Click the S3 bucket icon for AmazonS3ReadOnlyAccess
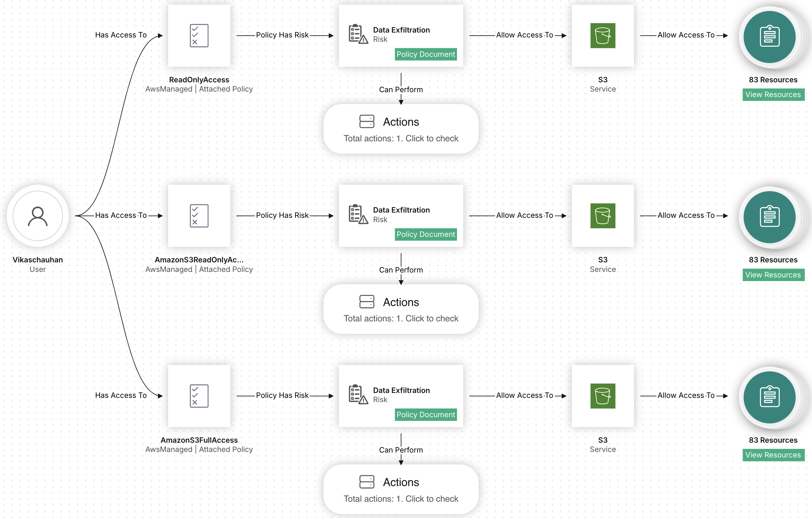Screen dimensions: 812x518 point(603,216)
